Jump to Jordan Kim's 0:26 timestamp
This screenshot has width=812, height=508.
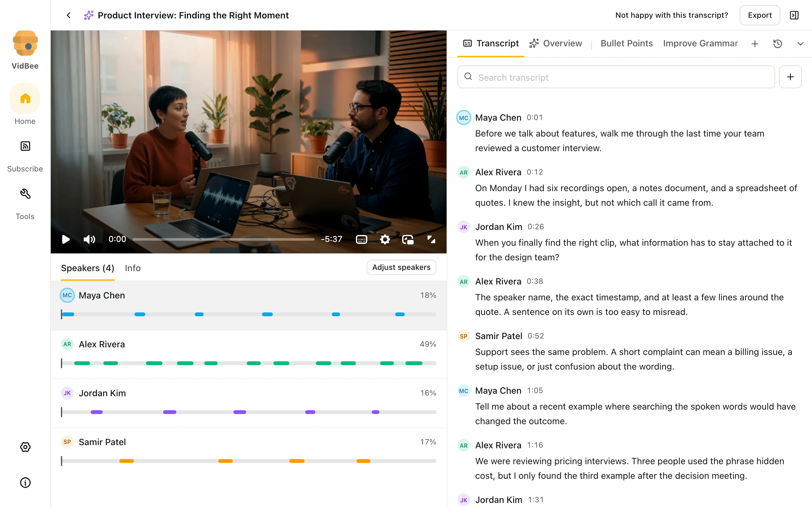click(535, 226)
